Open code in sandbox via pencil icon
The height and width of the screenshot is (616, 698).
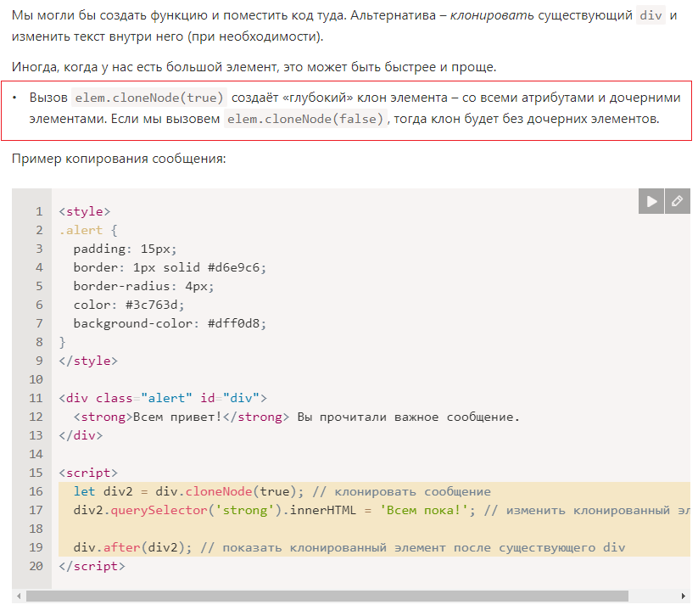(678, 201)
